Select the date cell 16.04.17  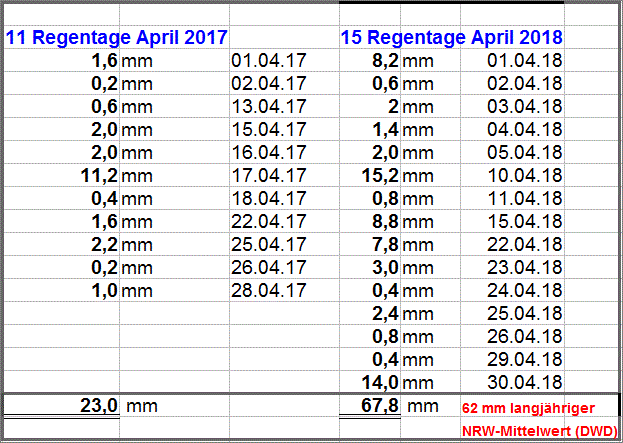click(269, 153)
